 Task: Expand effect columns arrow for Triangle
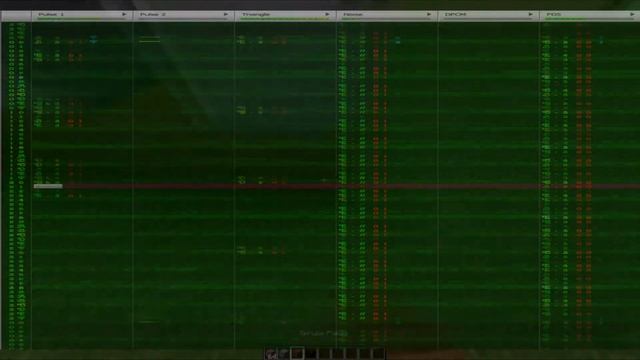327,14
